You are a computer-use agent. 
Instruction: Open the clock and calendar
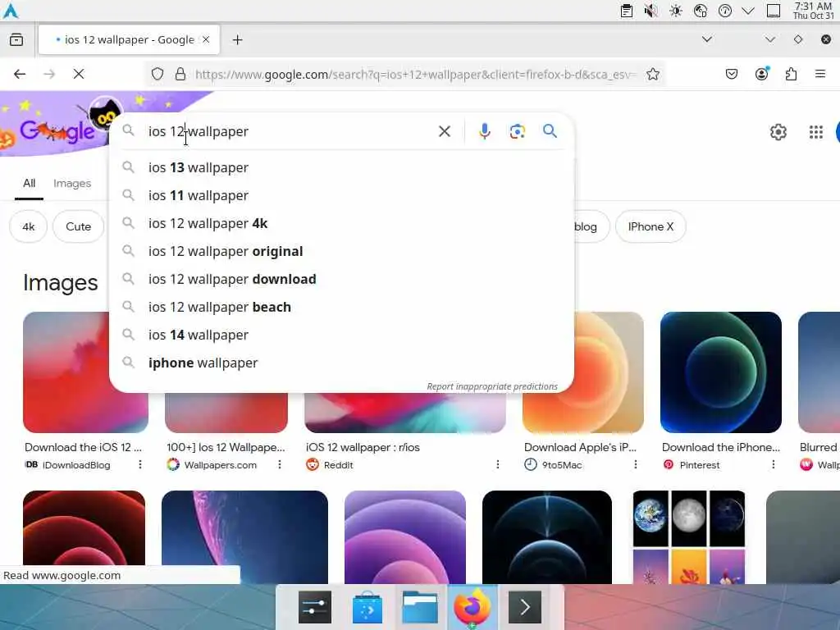pyautogui.click(x=813, y=11)
